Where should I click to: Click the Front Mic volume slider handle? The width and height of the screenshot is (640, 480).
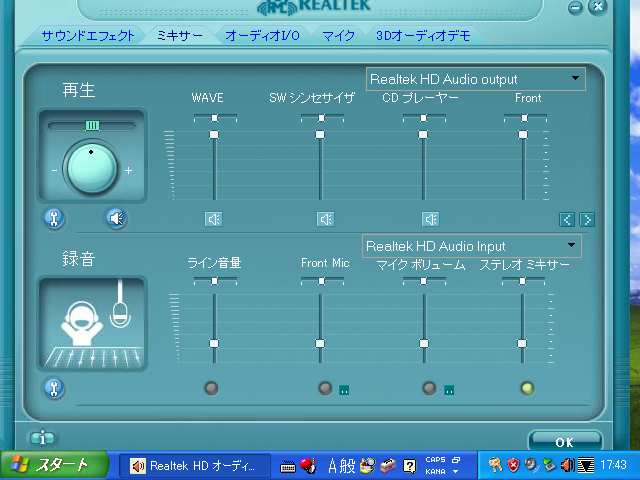coord(320,343)
